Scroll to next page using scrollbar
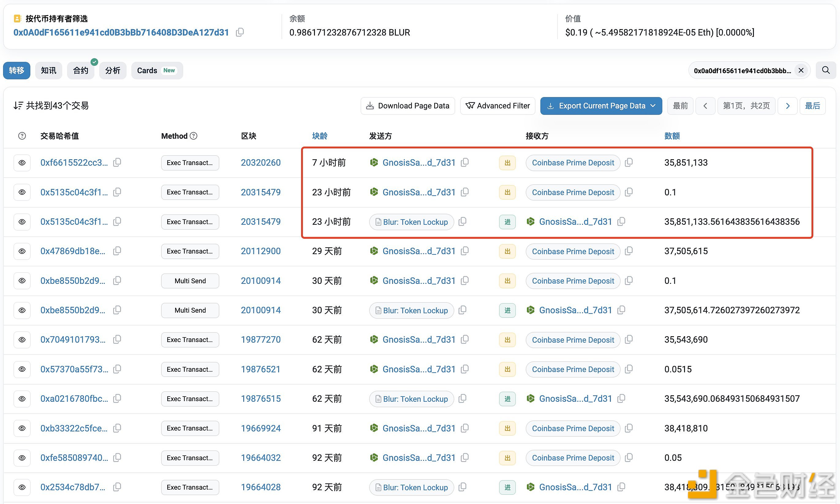 click(787, 106)
